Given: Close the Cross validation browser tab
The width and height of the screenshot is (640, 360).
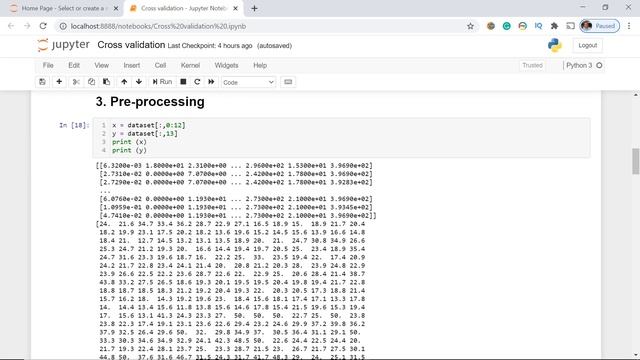Looking at the screenshot, I should (236, 8).
